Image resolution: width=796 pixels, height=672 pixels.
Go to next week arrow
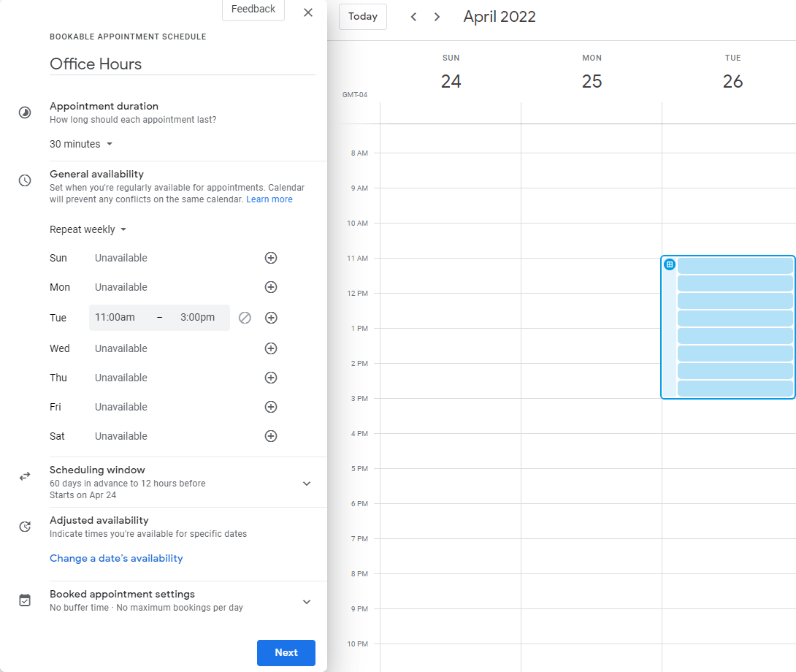click(437, 17)
